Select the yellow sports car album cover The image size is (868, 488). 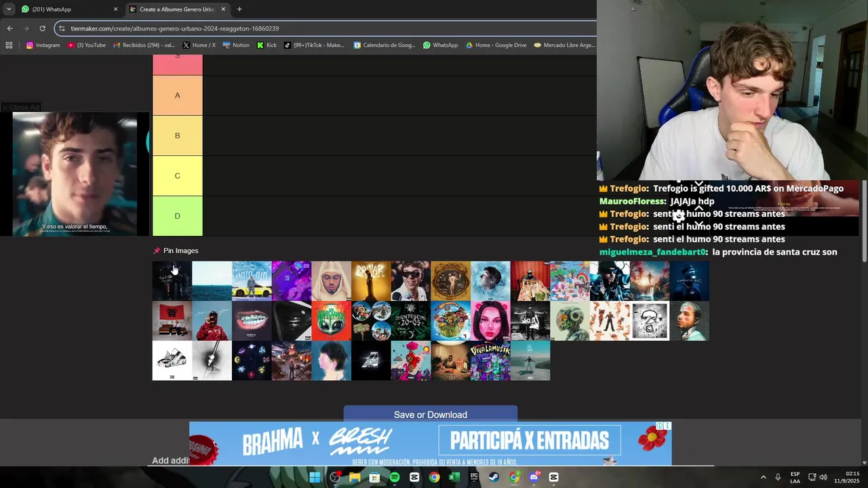(252, 281)
